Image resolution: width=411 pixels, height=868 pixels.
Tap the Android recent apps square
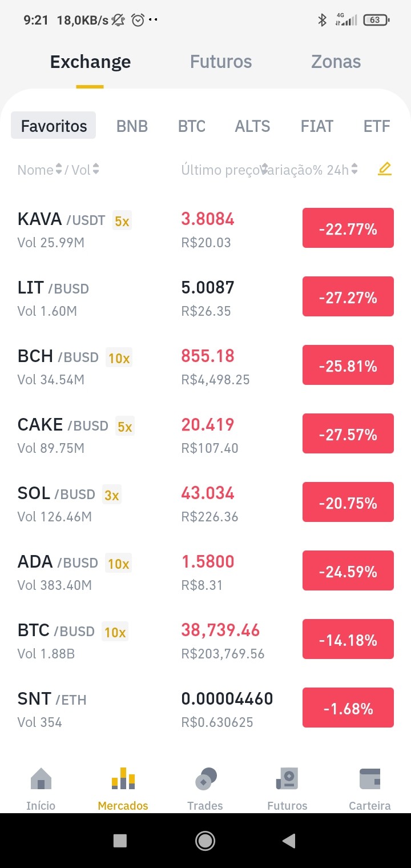point(120,840)
